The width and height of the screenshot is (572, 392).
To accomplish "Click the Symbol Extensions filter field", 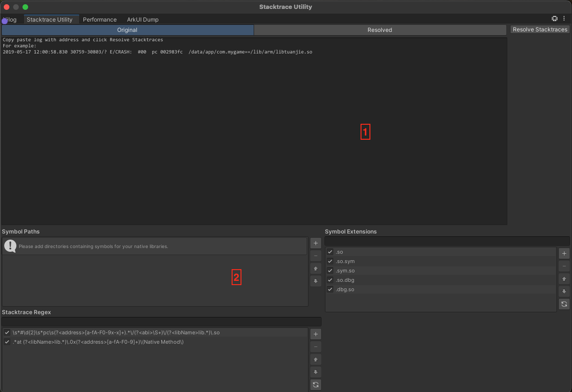I will (x=446, y=241).
